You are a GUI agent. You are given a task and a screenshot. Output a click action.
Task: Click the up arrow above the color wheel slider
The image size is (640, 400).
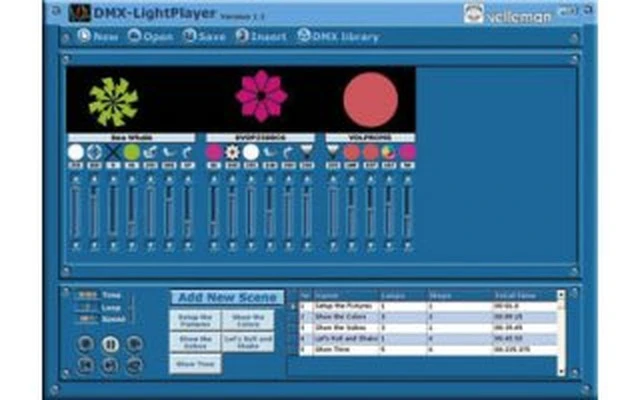click(x=389, y=179)
